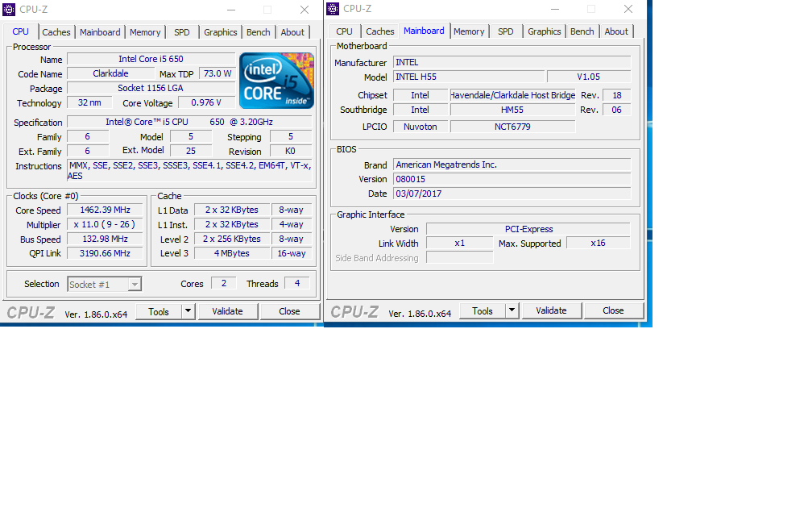Click the processor name Intel Core i5 650
The width and height of the screenshot is (812, 508).
coord(151,59)
